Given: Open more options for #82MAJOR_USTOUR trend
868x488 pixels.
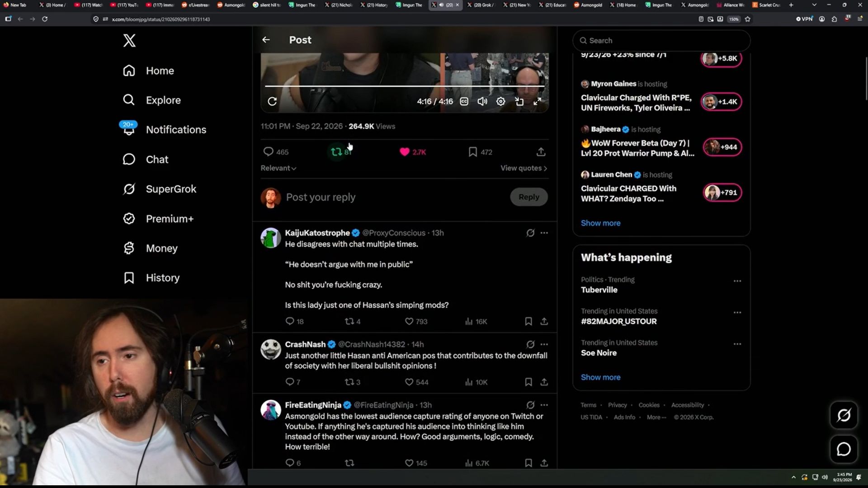Looking at the screenshot, I should [737, 312].
